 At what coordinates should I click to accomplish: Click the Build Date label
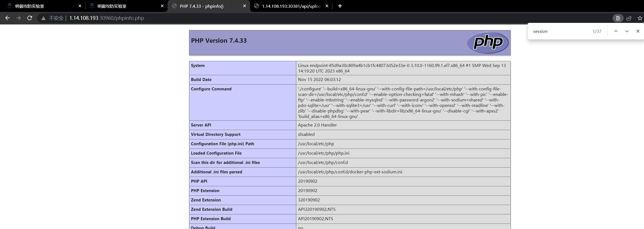[201, 80]
